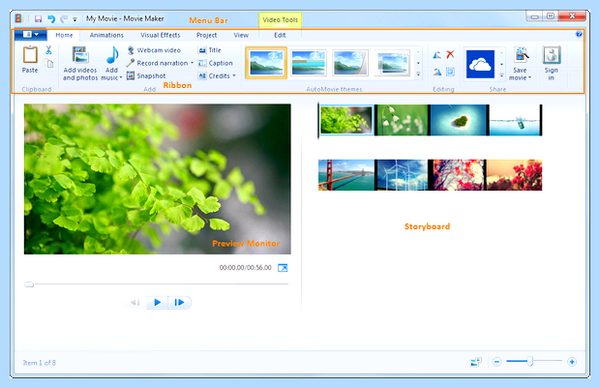Select the Golden Gate bridge clip
The image size is (600, 388).
pyautogui.click(x=346, y=175)
